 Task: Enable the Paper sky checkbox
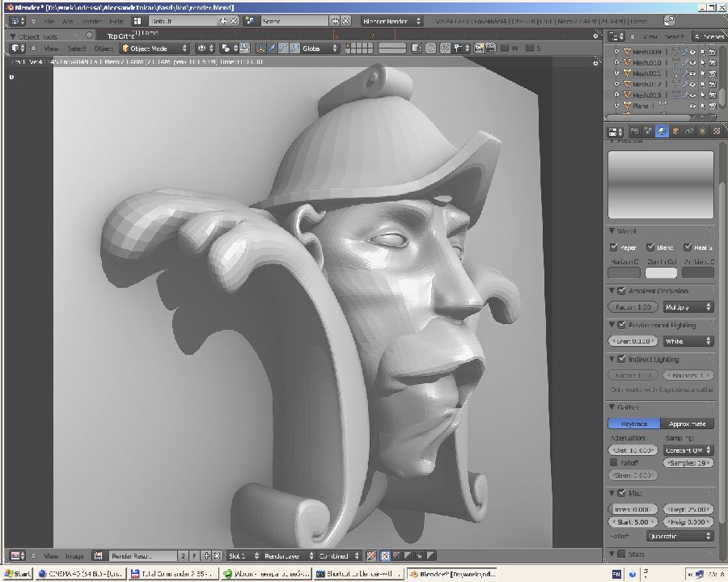pos(615,247)
